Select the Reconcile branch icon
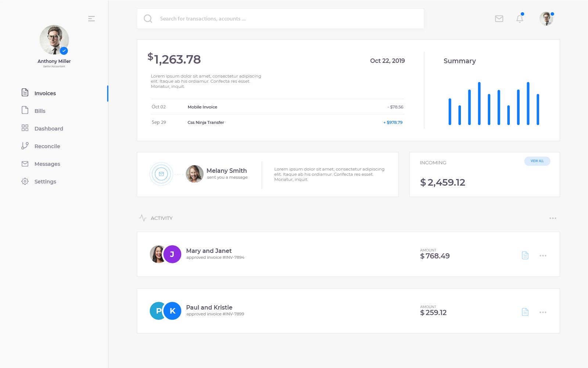588x368 pixels. (25, 146)
